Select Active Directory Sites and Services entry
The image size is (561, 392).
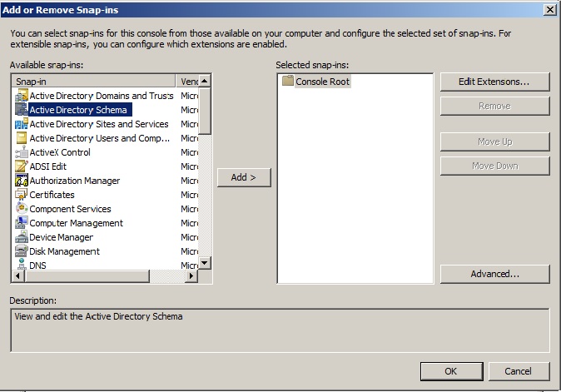click(99, 124)
